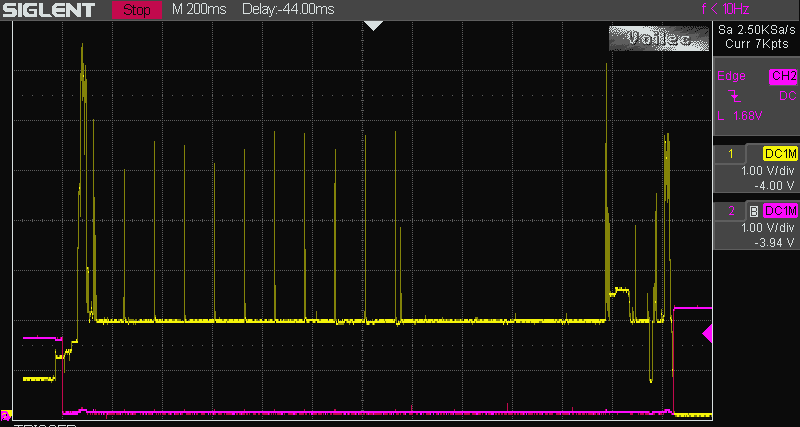The height and width of the screenshot is (427, 800).
Task: Click the red Stop status indicator
Action: 137,10
